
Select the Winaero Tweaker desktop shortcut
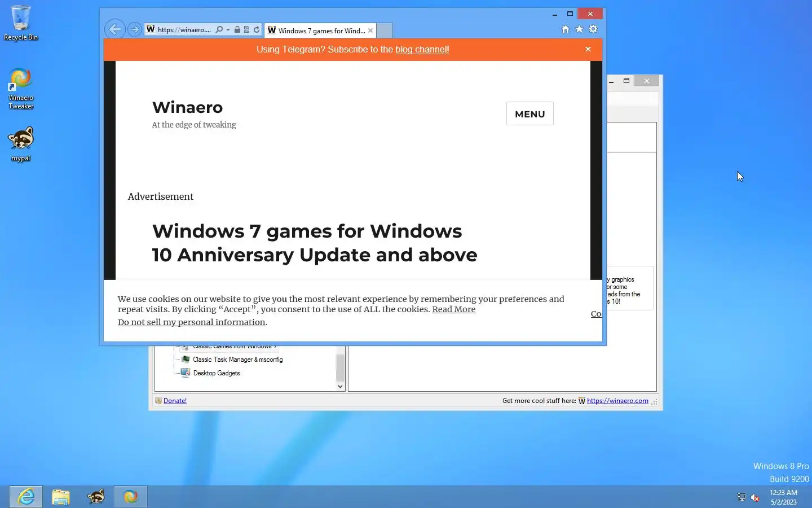point(21,89)
